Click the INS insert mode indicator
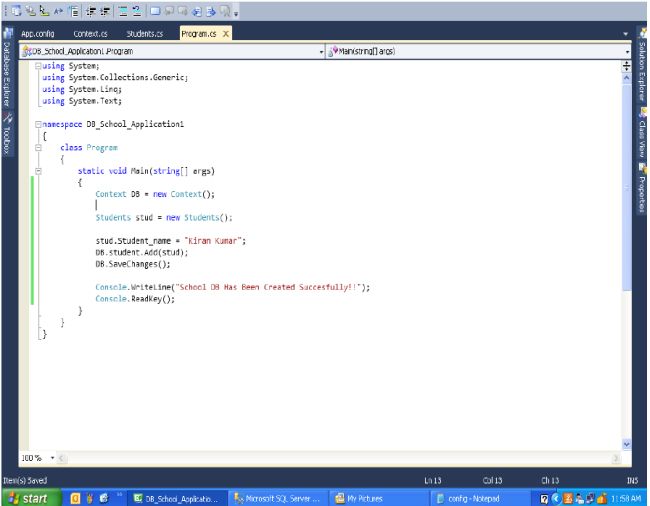 [x=632, y=481]
